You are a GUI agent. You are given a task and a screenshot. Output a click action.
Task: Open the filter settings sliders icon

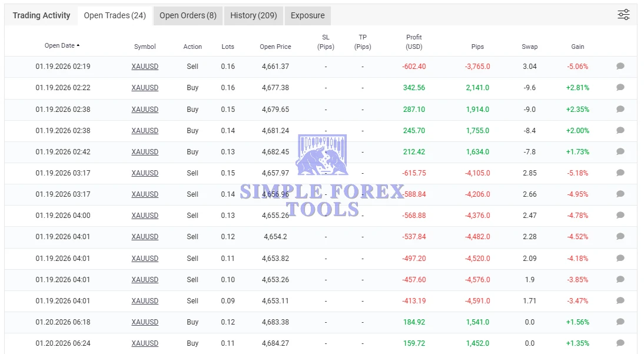click(x=623, y=15)
